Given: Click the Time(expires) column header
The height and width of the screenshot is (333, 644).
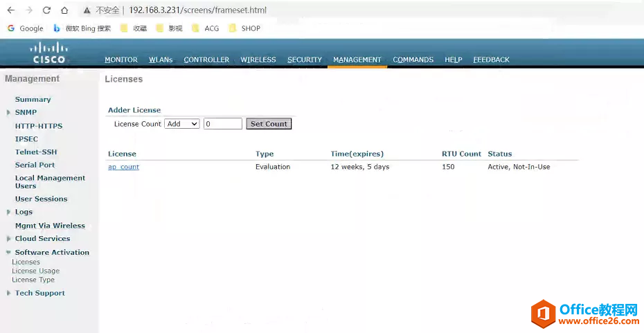Looking at the screenshot, I should (x=357, y=154).
